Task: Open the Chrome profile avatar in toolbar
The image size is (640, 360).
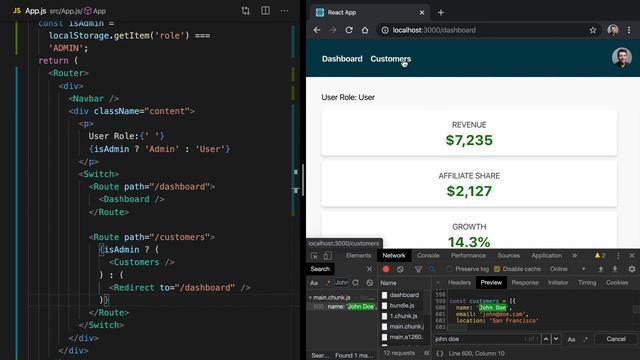Action: pos(613,30)
